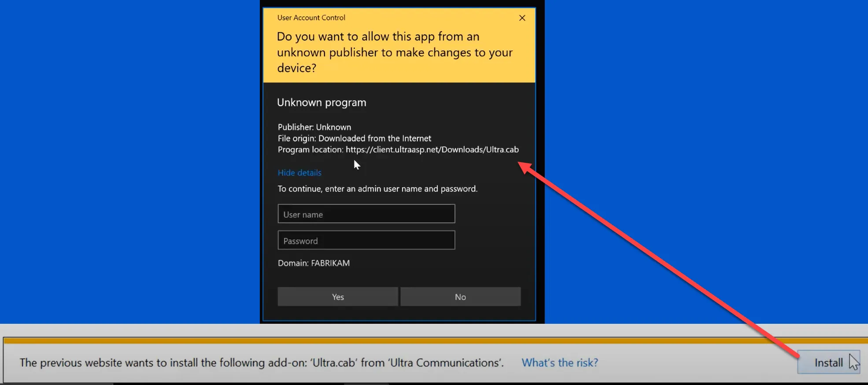Viewport: 868px width, 385px height.
Task: Click the Domain: FABRIKAM label
Action: tap(314, 263)
